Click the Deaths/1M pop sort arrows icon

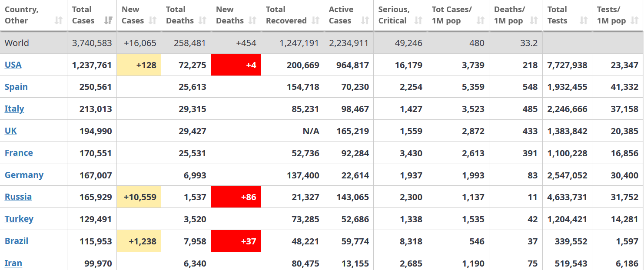pyautogui.click(x=534, y=20)
